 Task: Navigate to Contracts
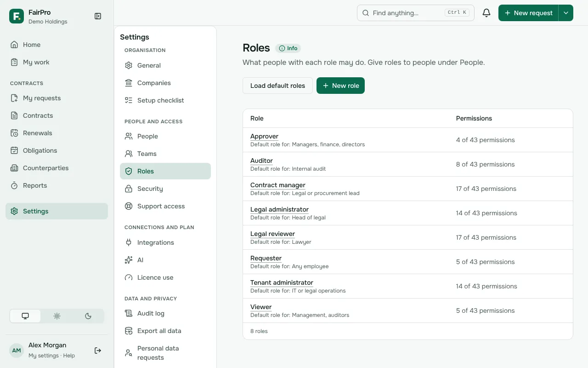click(x=57, y=115)
